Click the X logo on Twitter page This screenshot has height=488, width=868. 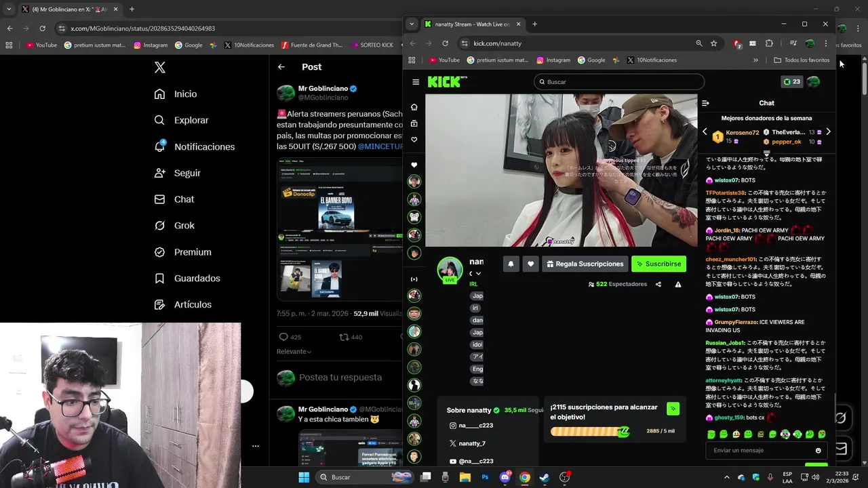pos(160,67)
